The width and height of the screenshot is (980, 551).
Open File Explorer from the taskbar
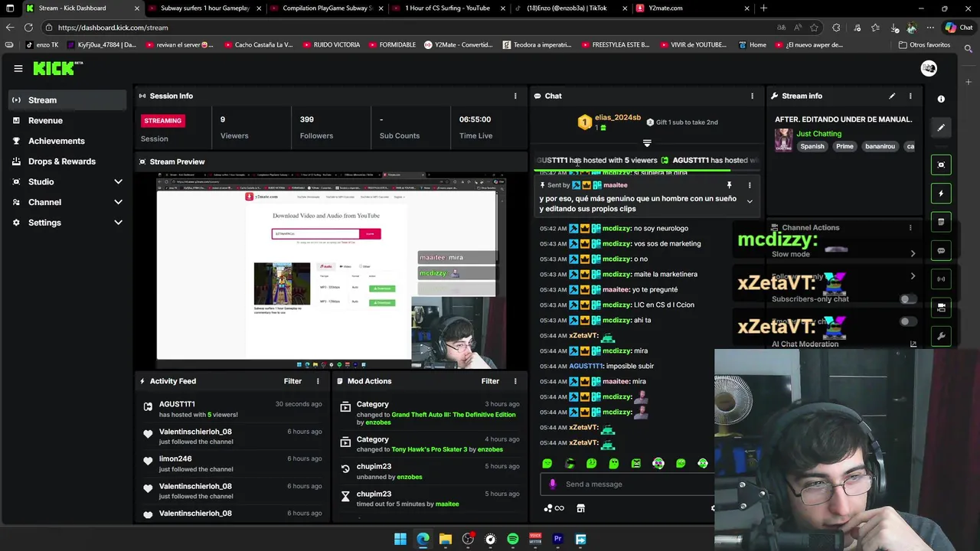tap(445, 540)
